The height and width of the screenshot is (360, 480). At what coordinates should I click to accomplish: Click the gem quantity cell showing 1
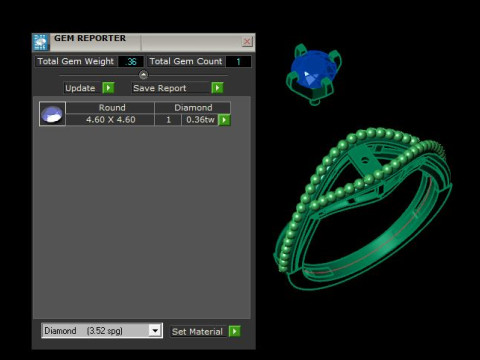click(x=168, y=120)
